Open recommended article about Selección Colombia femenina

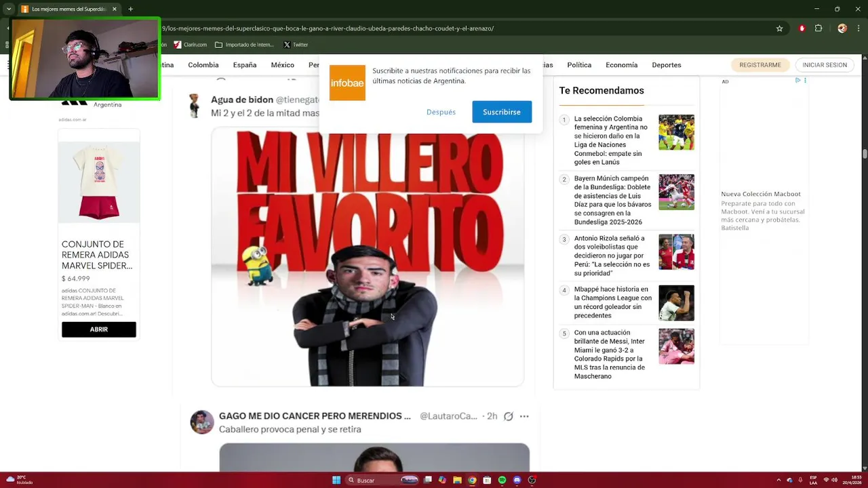point(611,140)
